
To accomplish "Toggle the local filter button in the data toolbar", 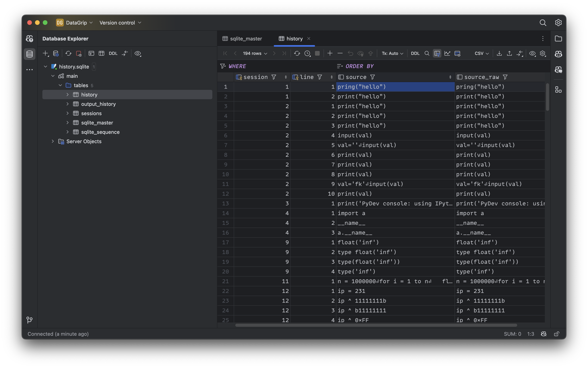I will pyautogui.click(x=437, y=53).
